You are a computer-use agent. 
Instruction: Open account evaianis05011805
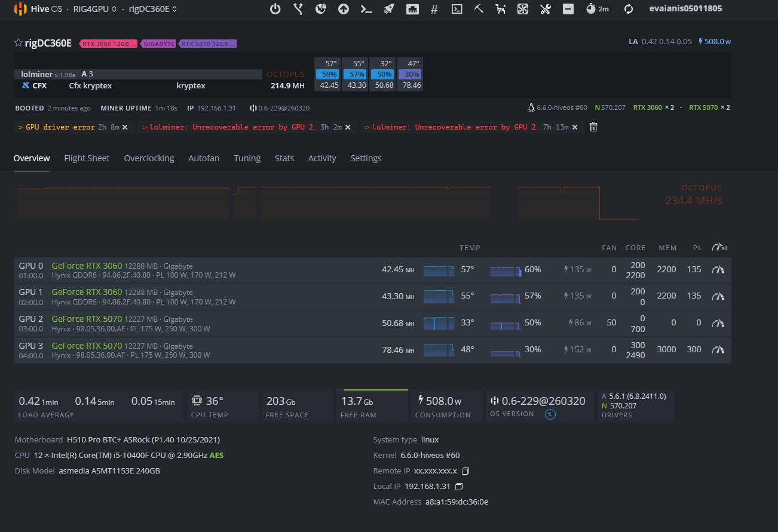coord(685,9)
